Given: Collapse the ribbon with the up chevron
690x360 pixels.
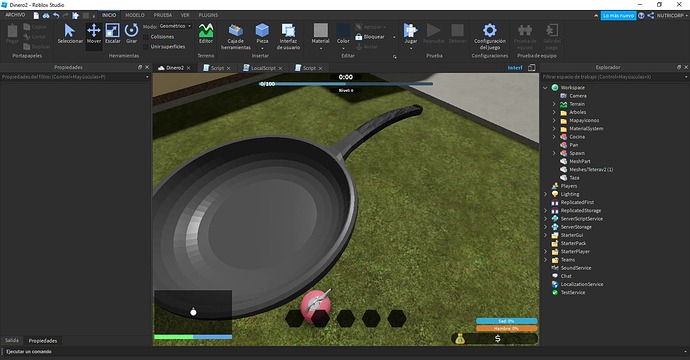Looking at the screenshot, I should point(596,15).
